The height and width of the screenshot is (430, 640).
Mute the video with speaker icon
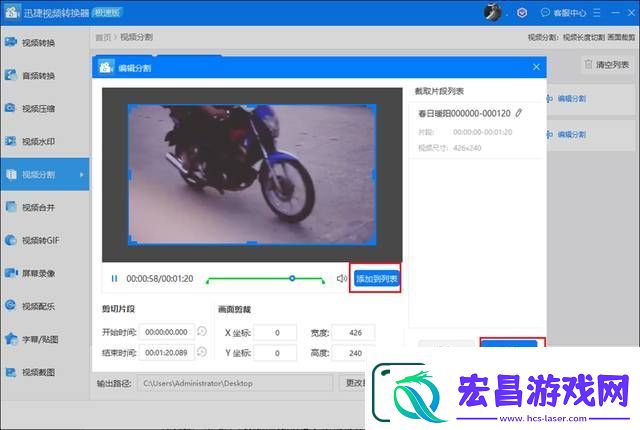point(342,279)
